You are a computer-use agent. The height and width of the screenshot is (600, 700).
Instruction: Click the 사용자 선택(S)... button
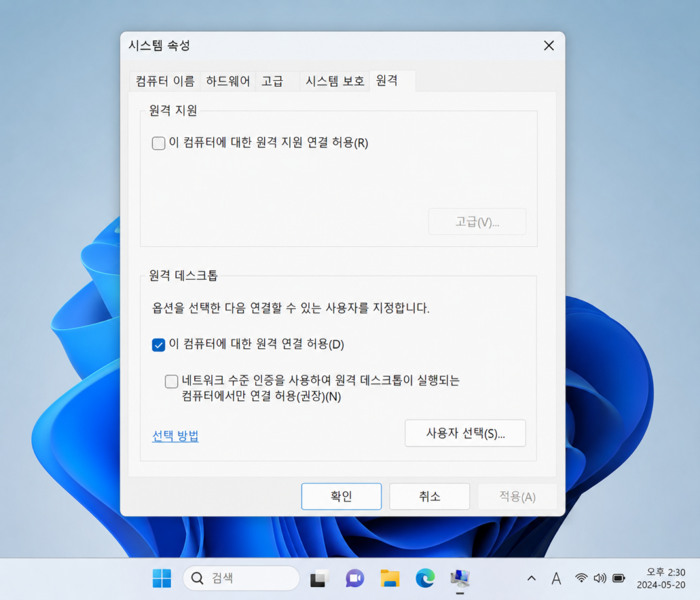point(465,433)
